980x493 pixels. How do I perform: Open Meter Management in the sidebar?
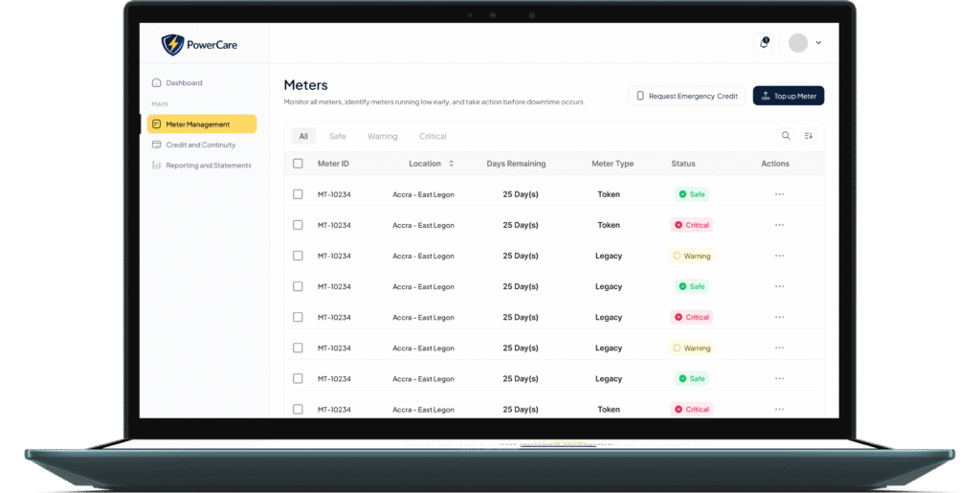(x=202, y=123)
